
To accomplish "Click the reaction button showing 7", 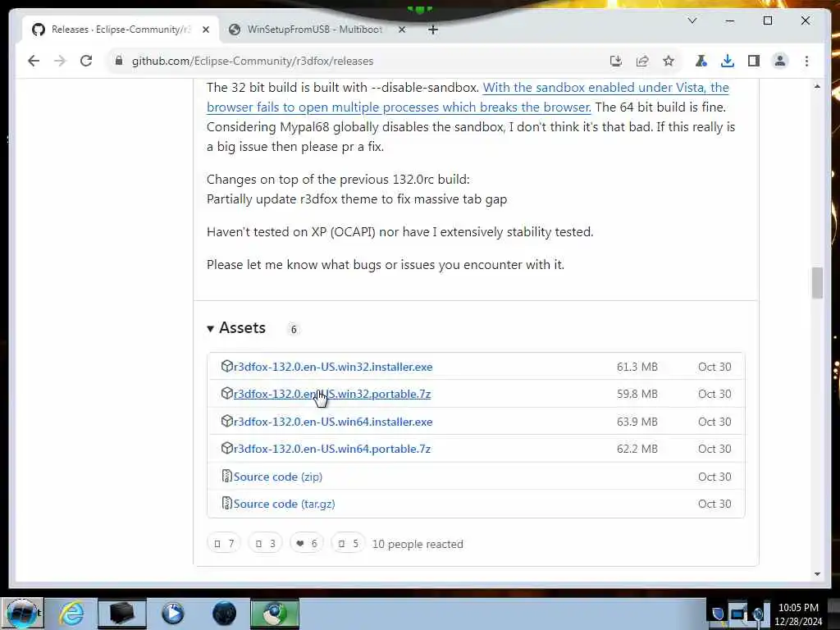I will pos(224,544).
